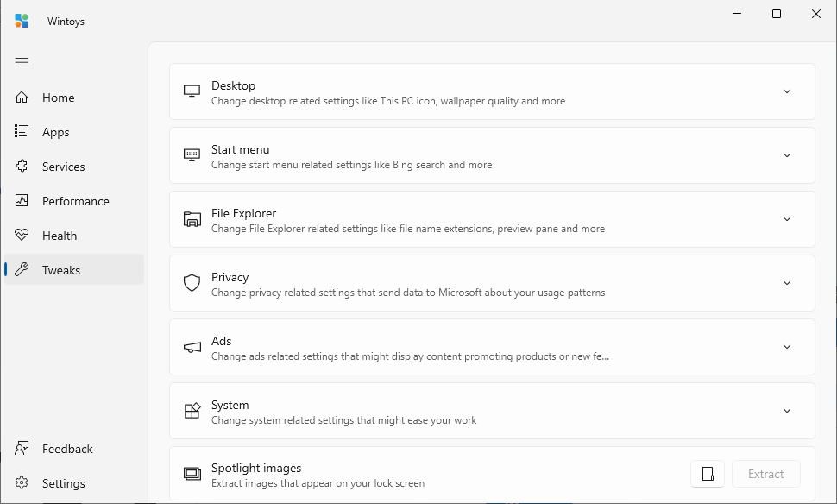Screen dimensions: 837x504
Task: Click the Desktop monitor icon
Action: (192, 91)
